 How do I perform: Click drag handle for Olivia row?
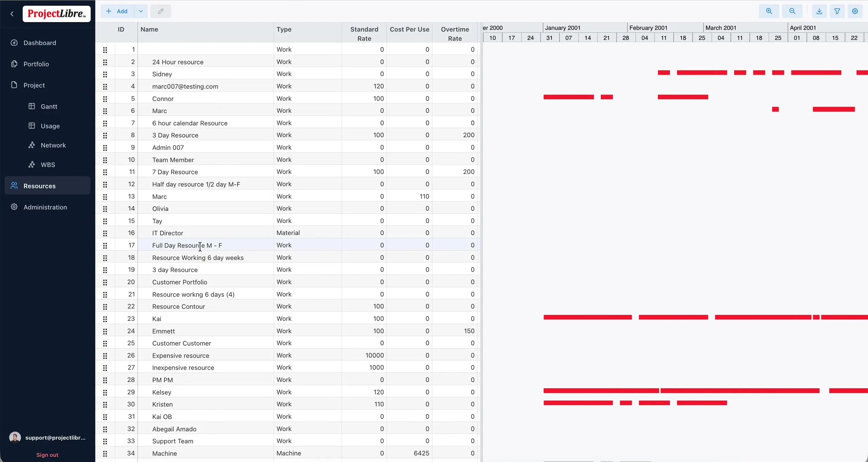[x=105, y=209]
